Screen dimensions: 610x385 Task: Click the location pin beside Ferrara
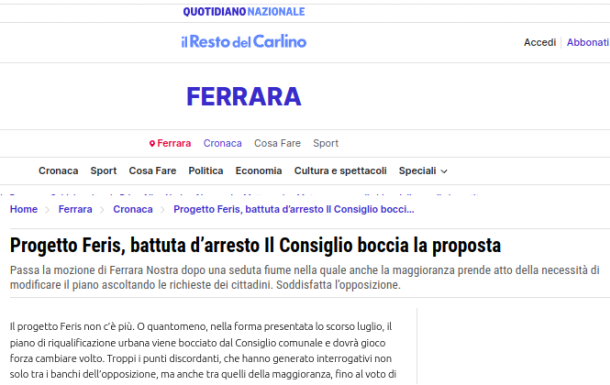pyautogui.click(x=152, y=144)
